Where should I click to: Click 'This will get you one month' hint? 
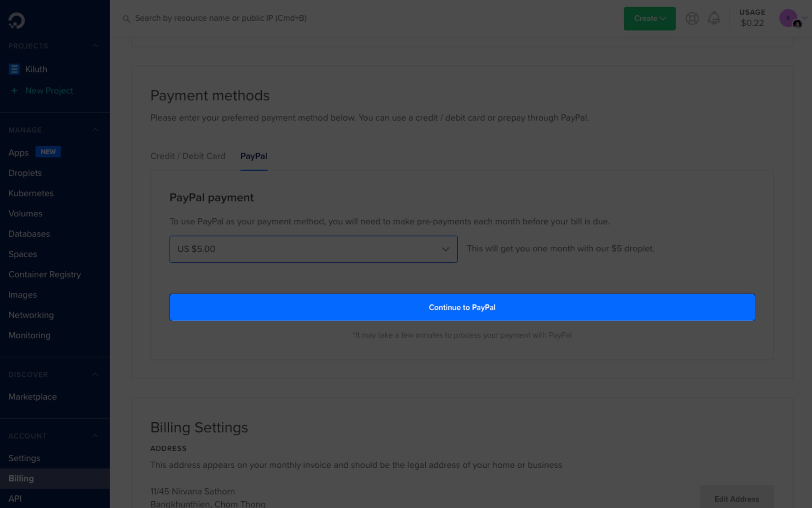(x=560, y=249)
